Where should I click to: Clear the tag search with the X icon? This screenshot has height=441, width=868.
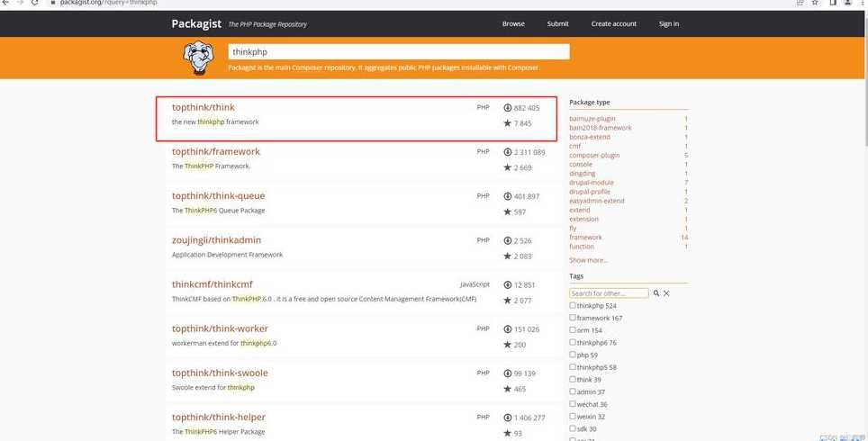click(666, 293)
